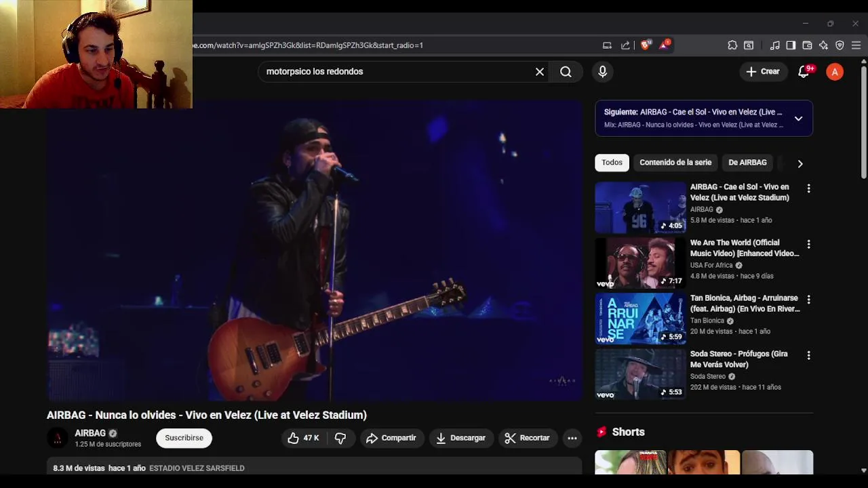Open Cae el Sol video thumbnail

(x=640, y=207)
